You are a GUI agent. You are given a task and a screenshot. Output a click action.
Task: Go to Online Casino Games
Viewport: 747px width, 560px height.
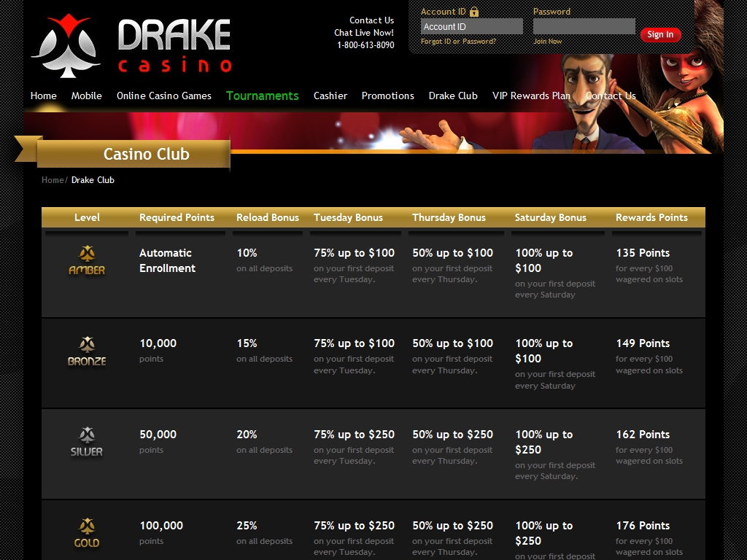point(164,96)
